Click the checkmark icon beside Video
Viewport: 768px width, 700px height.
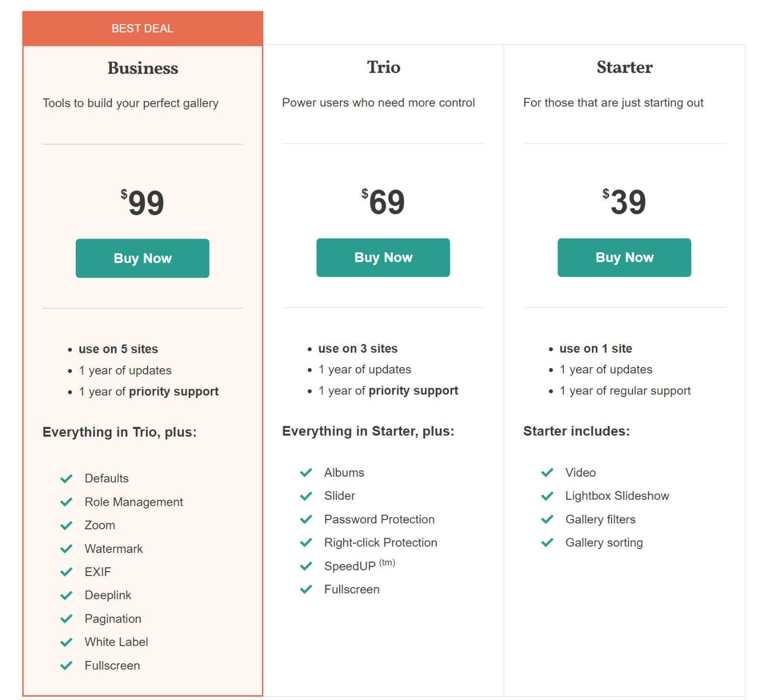(547, 472)
